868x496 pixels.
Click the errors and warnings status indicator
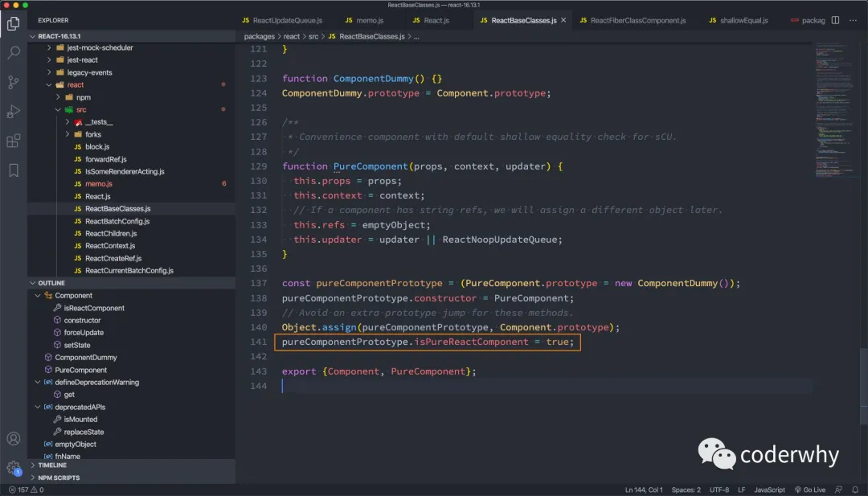(x=26, y=490)
